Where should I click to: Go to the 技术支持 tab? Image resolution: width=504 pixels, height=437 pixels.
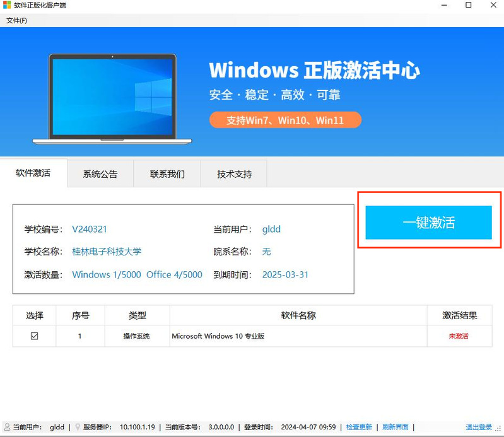(x=234, y=174)
